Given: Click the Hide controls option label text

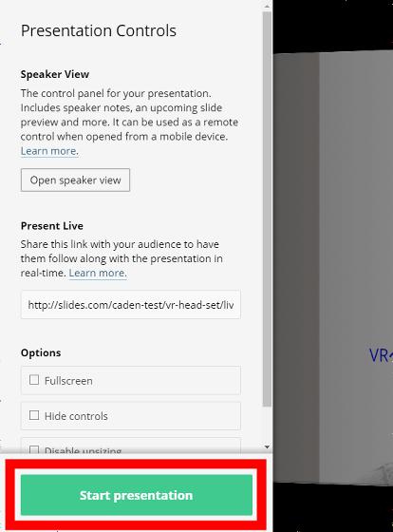Looking at the screenshot, I should pyautogui.click(x=76, y=416).
